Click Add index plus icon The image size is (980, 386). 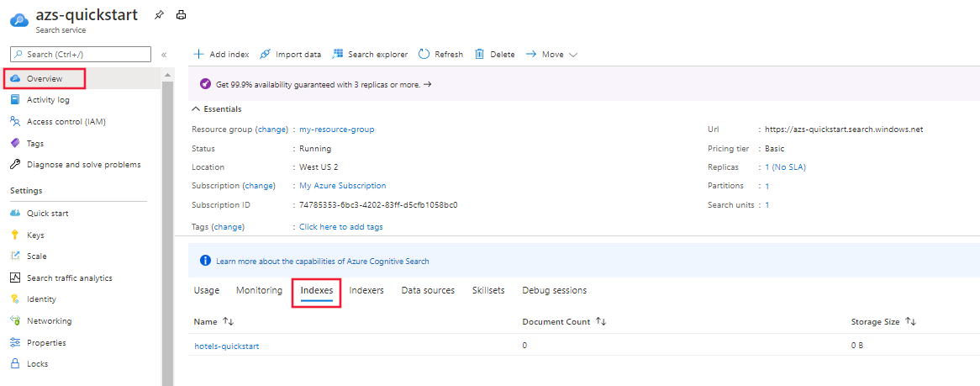pos(198,54)
